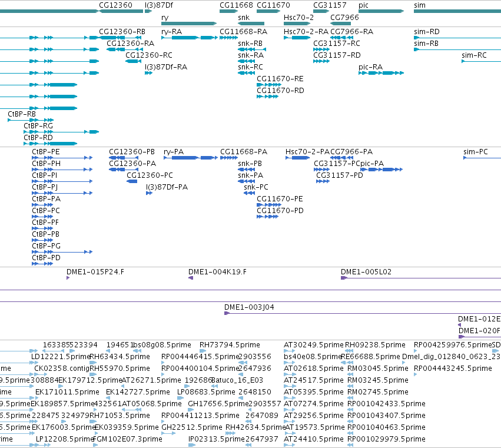The height and width of the screenshot is (448, 501).
Task: Click transcript CtBP-RB
Action: [22, 114]
